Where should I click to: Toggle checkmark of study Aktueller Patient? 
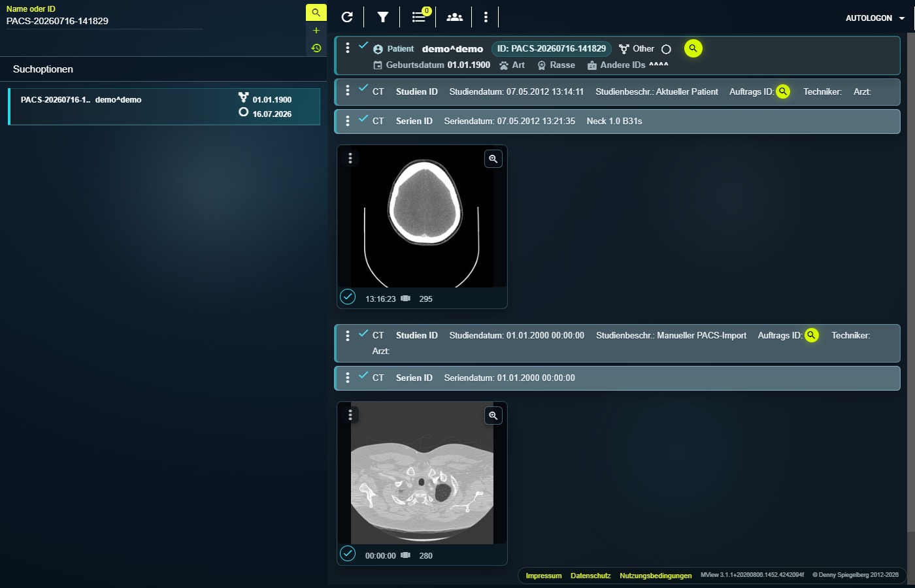(363, 88)
